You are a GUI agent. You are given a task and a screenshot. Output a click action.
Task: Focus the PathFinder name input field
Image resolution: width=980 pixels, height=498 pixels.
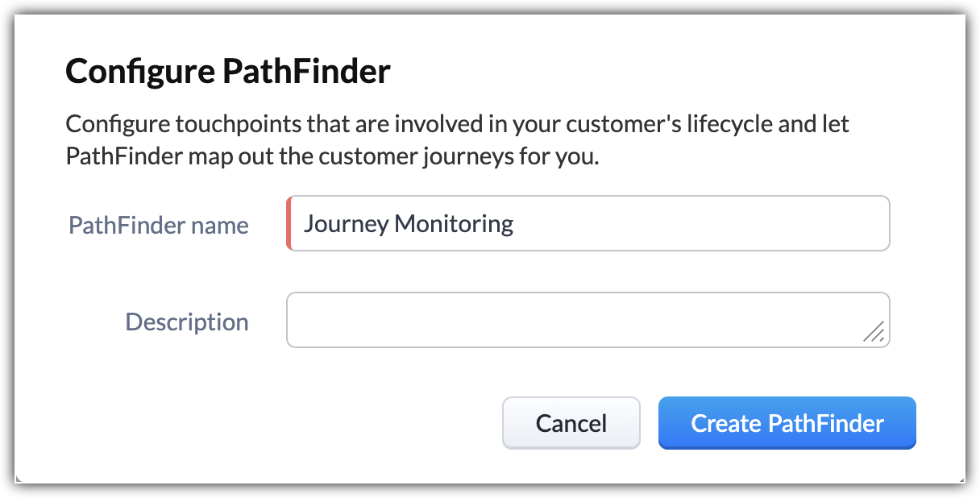coord(588,223)
